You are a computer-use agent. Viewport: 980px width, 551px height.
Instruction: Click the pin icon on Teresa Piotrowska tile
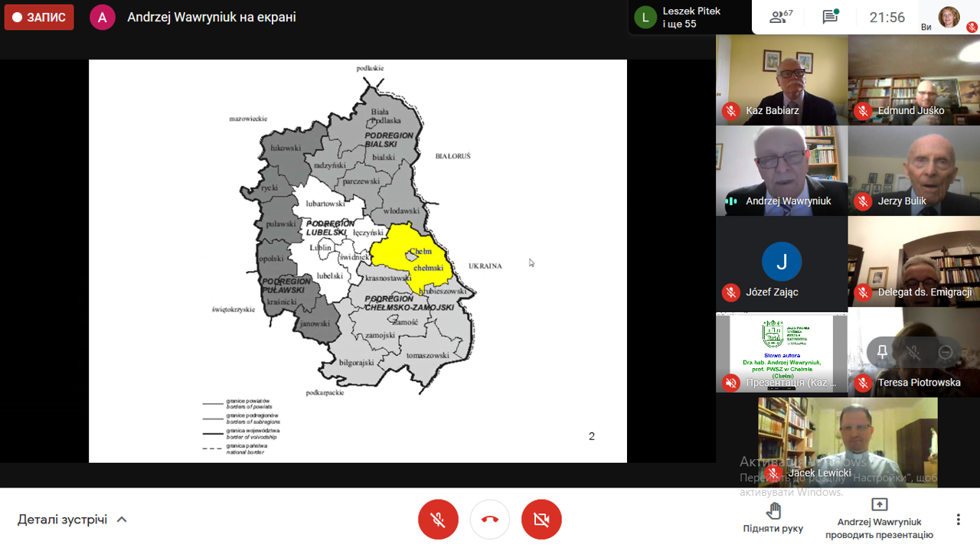882,352
